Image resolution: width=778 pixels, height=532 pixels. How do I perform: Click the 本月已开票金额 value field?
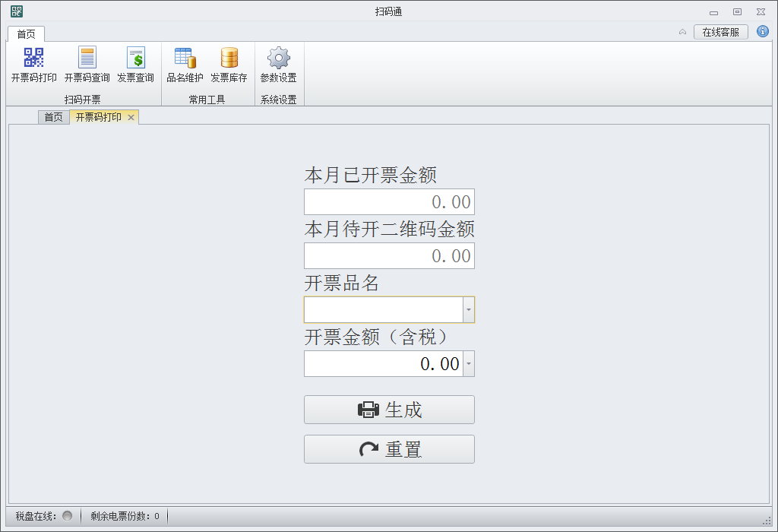[389, 202]
